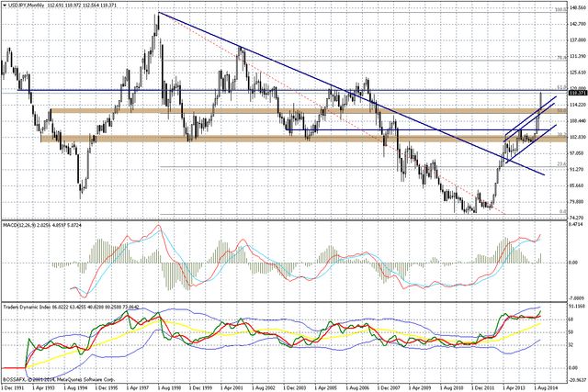
Task: Click the 1 Dec 1999 date label
Action: point(200,387)
